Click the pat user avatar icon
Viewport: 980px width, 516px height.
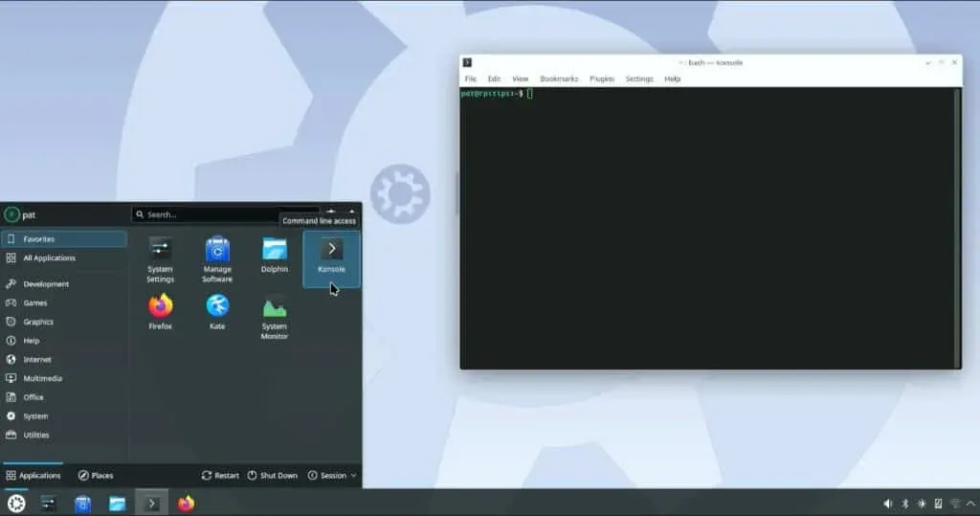11,214
